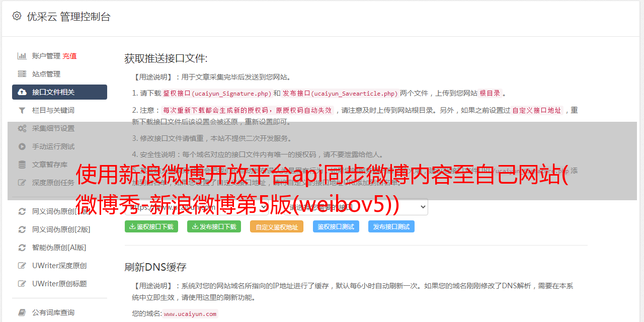Click the green 鉴权接口下载 button
This screenshot has width=644, height=322.
tap(151, 226)
